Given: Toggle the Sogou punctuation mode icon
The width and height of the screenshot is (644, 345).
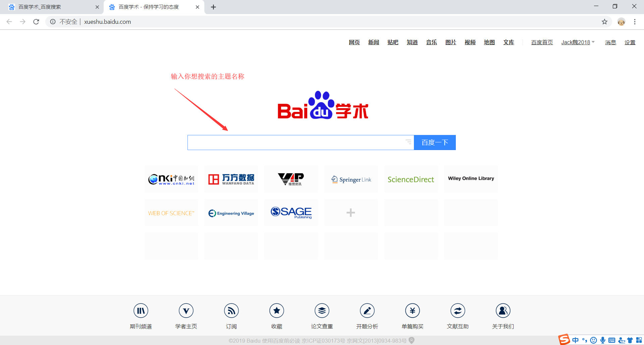Looking at the screenshot, I should pyautogui.click(x=585, y=340).
